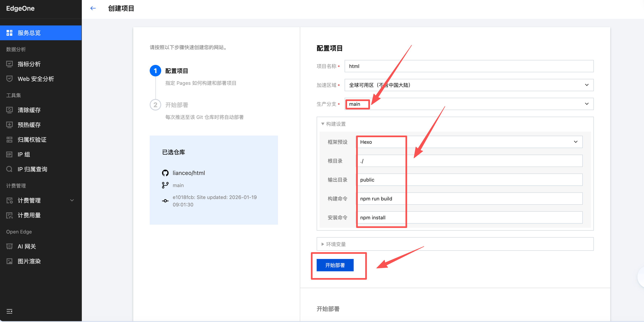Select 服务总览 in sidebar
The height and width of the screenshot is (322, 644).
(x=29, y=33)
